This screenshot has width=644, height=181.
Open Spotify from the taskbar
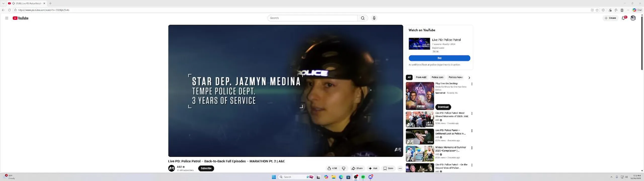tap(363, 177)
